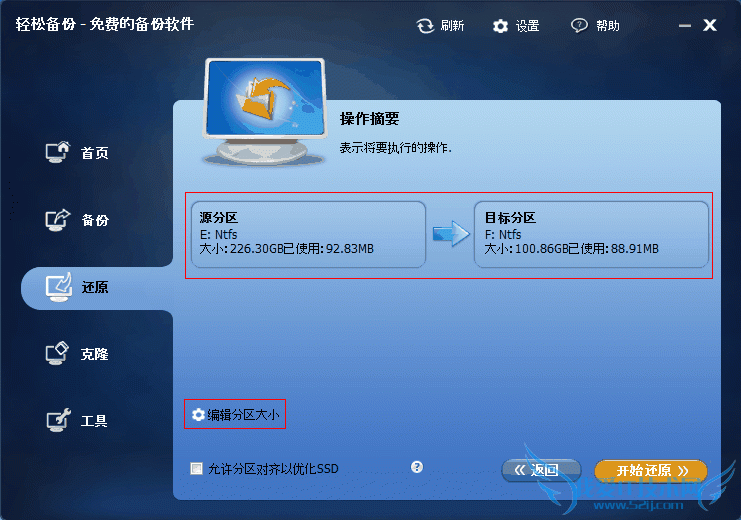Click the question mark help icon for SSD option
This screenshot has width=741, height=520.
pos(416,467)
